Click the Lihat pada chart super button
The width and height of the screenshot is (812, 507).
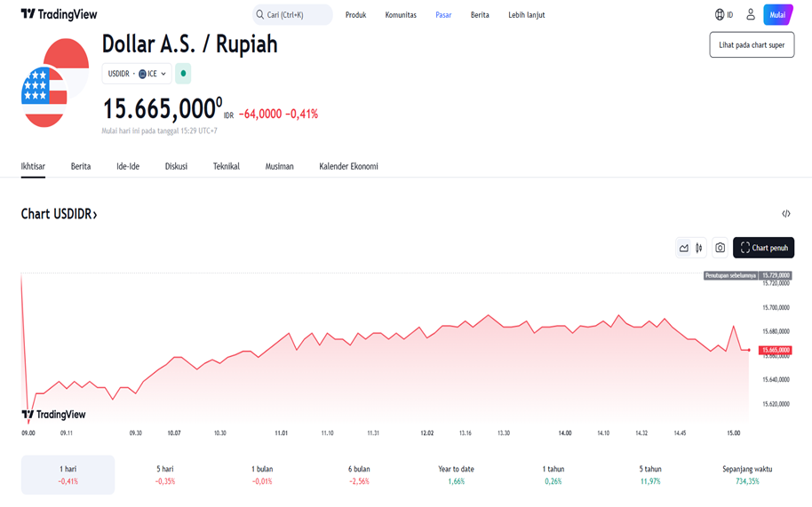tap(752, 44)
